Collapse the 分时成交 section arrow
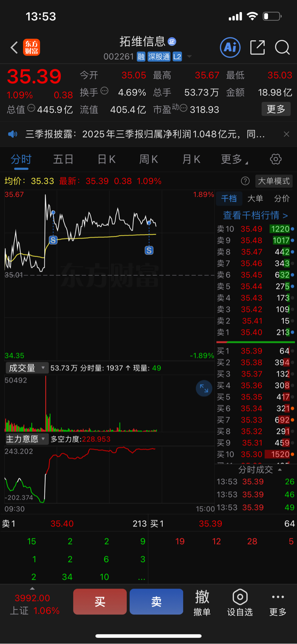The height and width of the screenshot is (644, 297). (280, 470)
